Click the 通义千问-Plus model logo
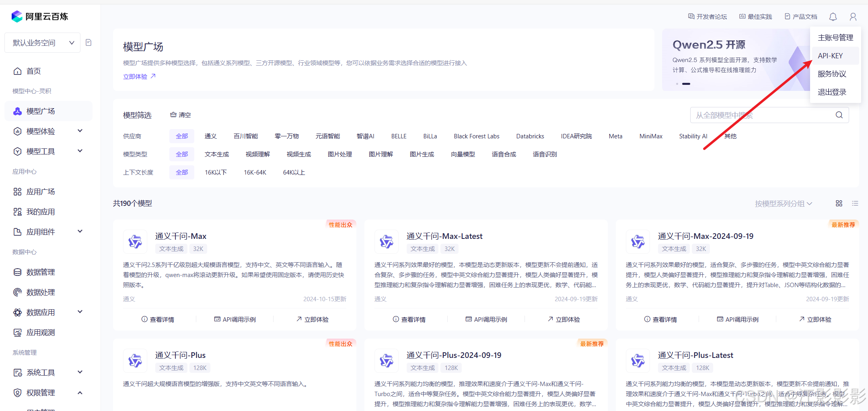 click(x=135, y=361)
